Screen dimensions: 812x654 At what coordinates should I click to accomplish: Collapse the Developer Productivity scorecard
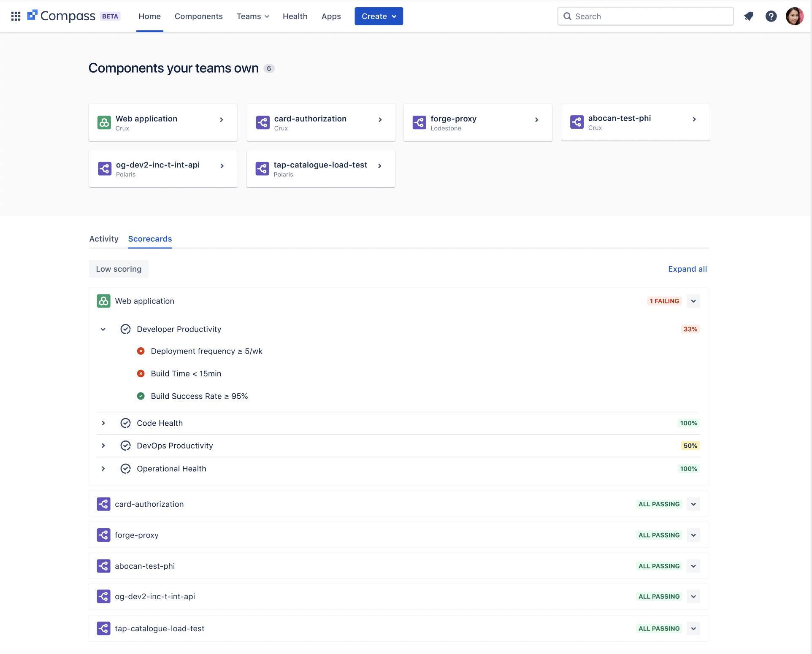point(103,329)
